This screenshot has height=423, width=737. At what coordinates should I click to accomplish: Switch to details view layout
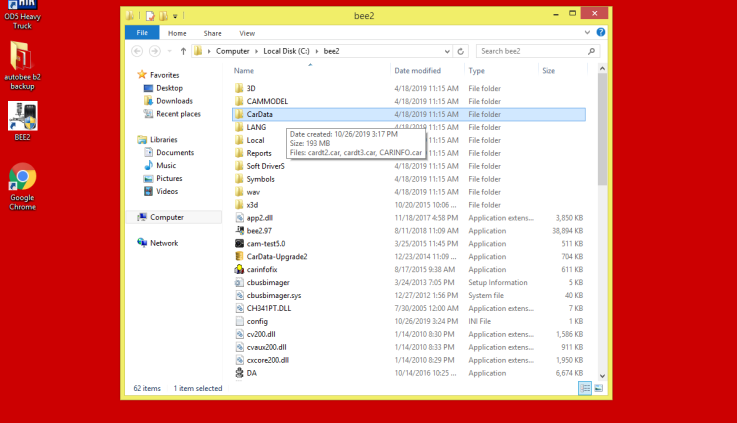tap(584, 388)
